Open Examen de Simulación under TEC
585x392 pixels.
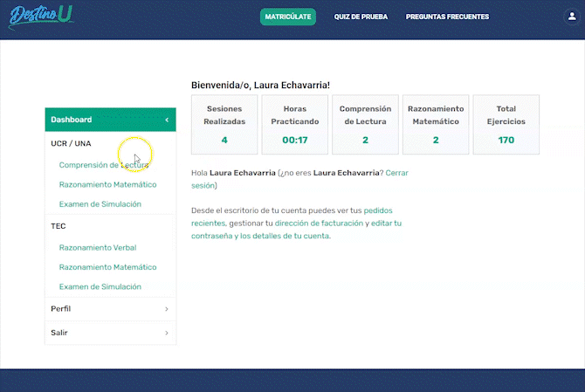(100, 287)
